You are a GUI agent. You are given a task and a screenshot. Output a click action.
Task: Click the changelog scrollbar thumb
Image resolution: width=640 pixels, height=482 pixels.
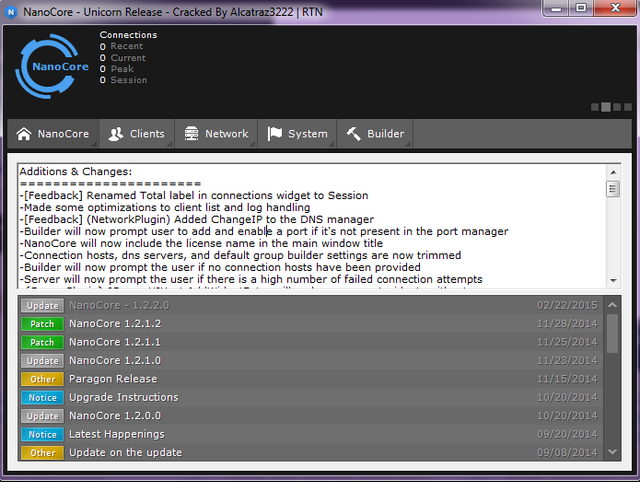coord(613,189)
